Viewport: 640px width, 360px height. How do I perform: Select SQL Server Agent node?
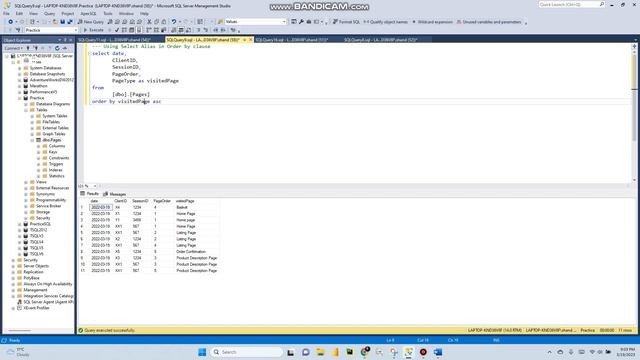(x=48, y=302)
